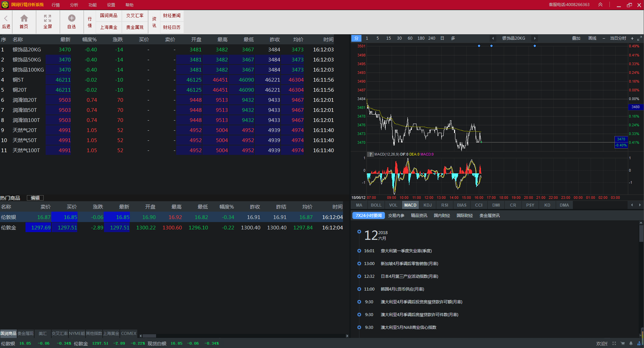Open the 帮助 menu
The width and height of the screenshot is (644, 348).
pos(130,5)
